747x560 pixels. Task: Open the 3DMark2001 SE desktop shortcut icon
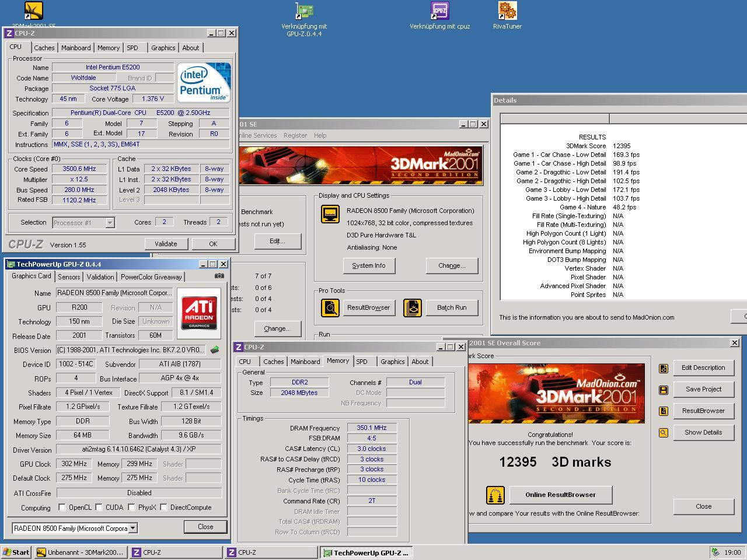[x=33, y=10]
